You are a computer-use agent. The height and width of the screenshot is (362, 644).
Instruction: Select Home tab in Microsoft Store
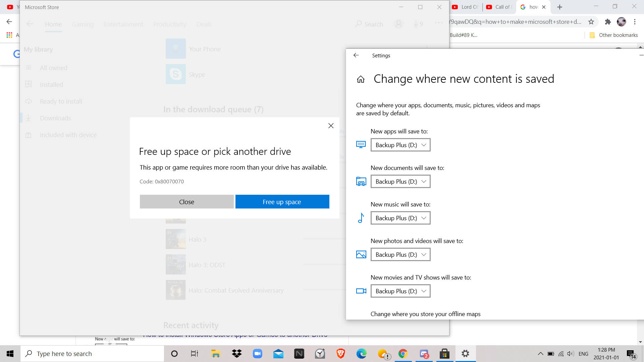[x=53, y=24]
